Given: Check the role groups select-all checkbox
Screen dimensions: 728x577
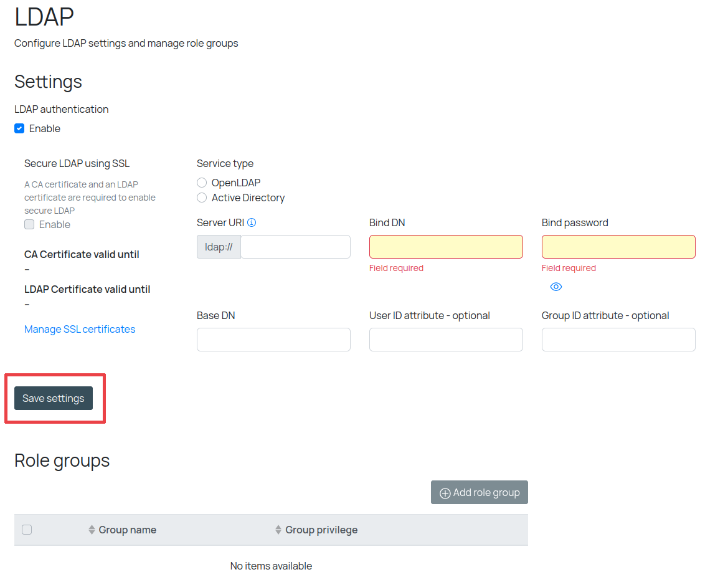Looking at the screenshot, I should 27,530.
